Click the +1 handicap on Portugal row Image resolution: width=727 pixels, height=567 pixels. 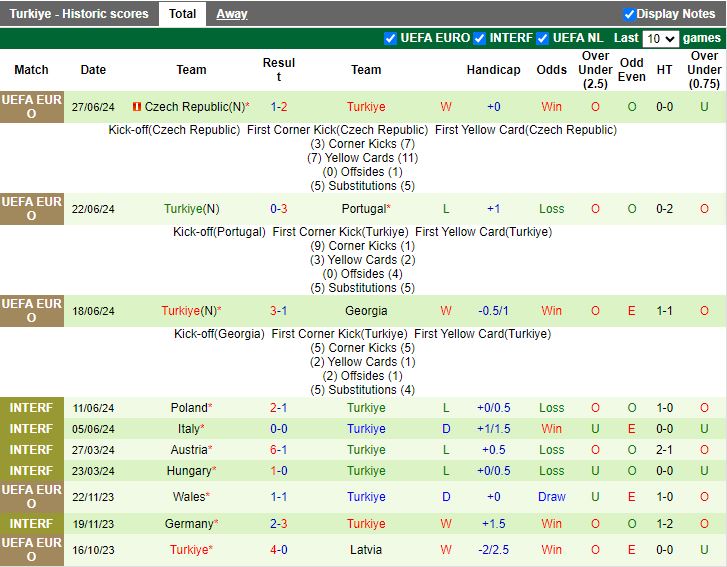pos(493,209)
